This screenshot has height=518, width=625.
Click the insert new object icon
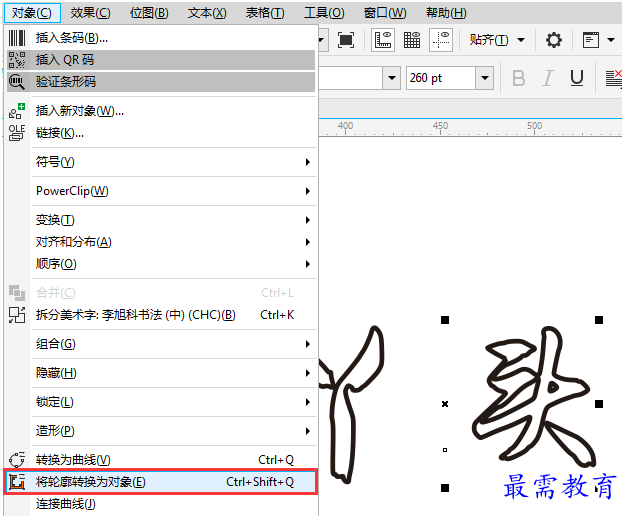point(17,111)
